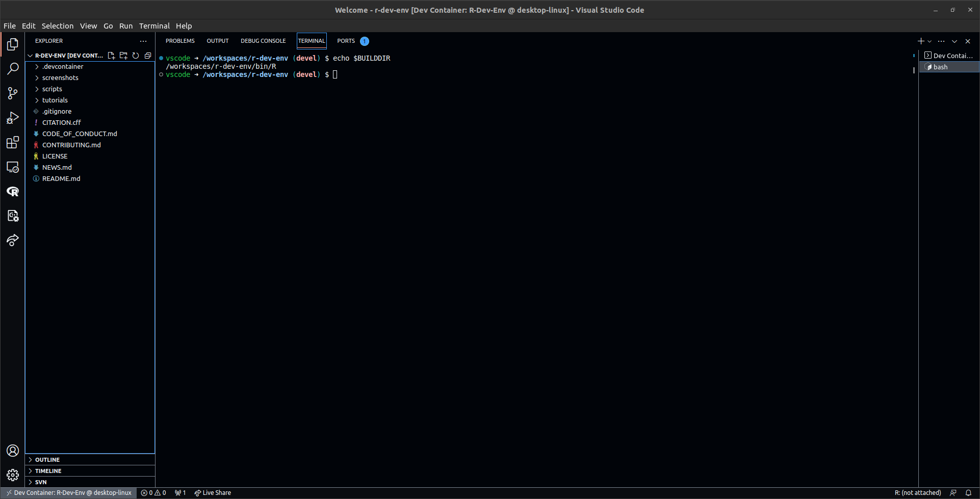Open the Selection menu
The image size is (980, 499).
click(58, 26)
